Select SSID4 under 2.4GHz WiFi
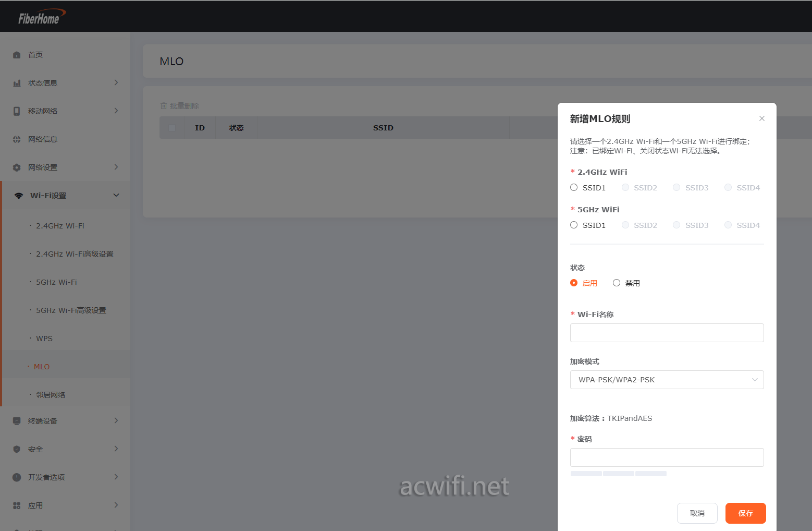 click(728, 187)
